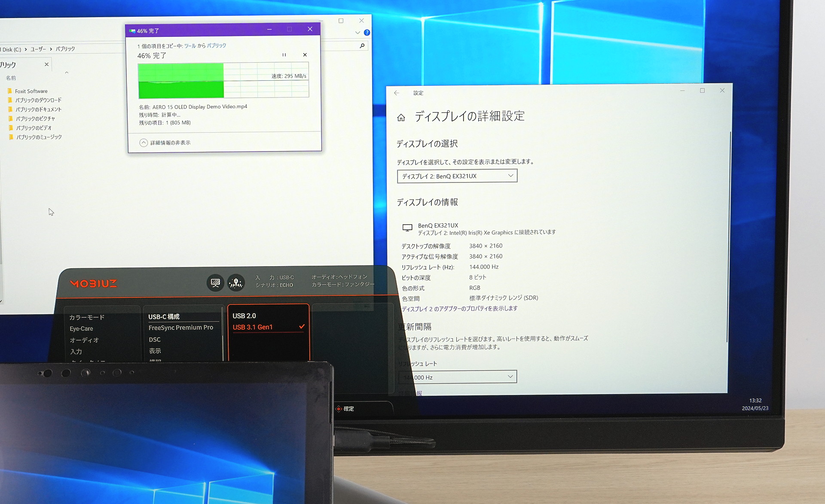The width and height of the screenshot is (825, 504).
Task: Minimize the copy progress dialog
Action: [269, 29]
